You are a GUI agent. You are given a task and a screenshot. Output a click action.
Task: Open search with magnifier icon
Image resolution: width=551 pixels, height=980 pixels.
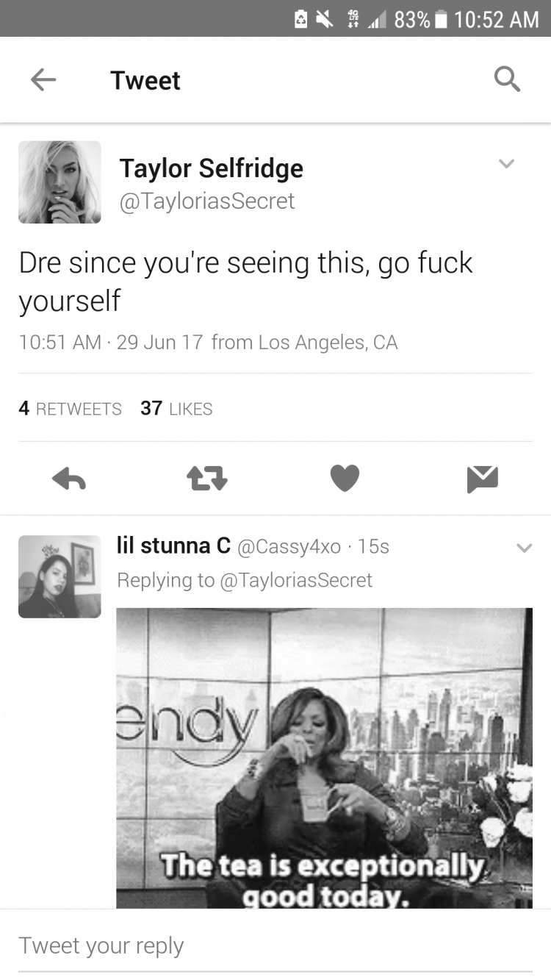click(507, 79)
